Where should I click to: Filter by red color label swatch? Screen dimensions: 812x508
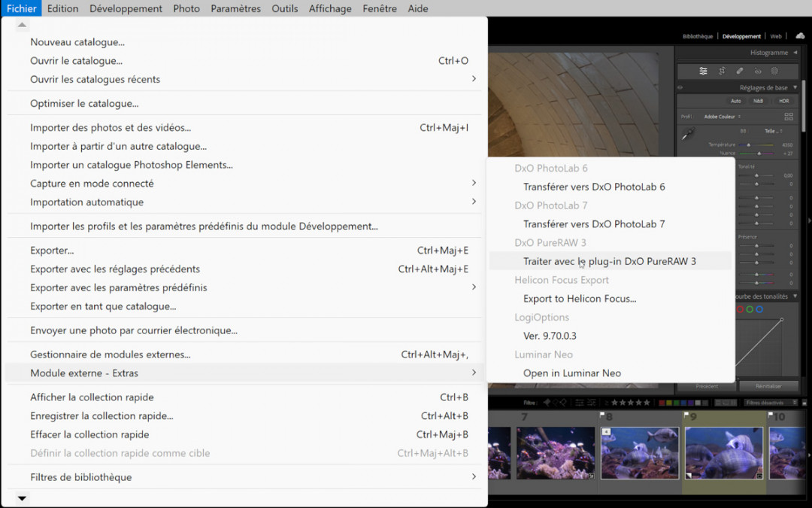click(662, 403)
